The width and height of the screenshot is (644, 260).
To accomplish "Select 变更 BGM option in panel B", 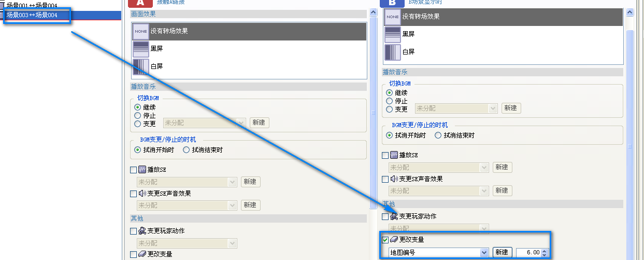I will pyautogui.click(x=390, y=109).
